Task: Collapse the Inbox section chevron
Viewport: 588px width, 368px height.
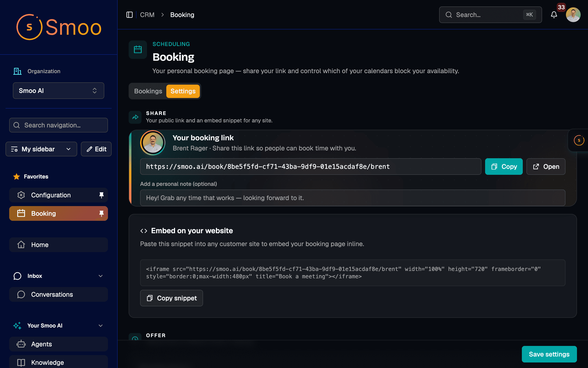Action: 101,276
